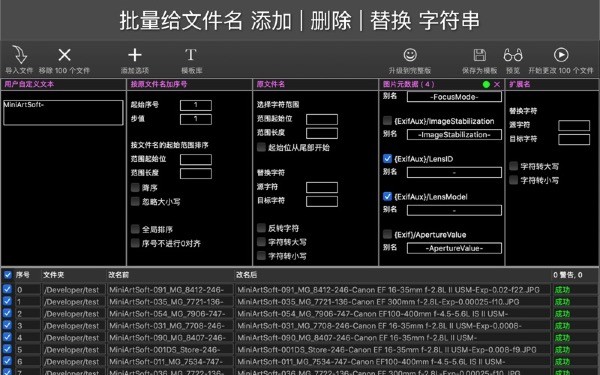Open preview with the glasses icon
Viewport: 600px width, 375px height.
(x=513, y=55)
